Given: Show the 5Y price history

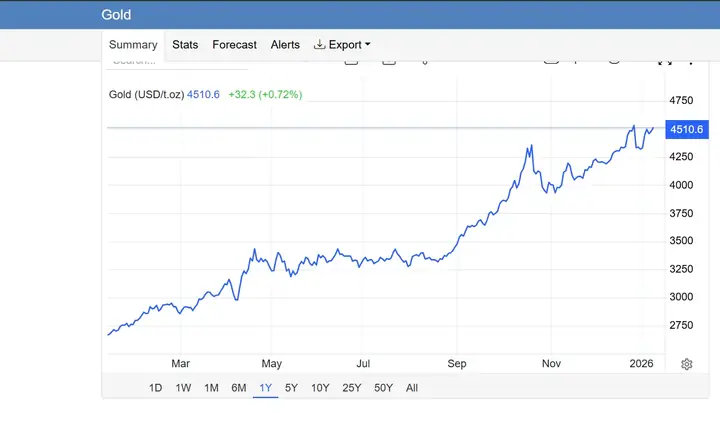Looking at the screenshot, I should [x=291, y=388].
